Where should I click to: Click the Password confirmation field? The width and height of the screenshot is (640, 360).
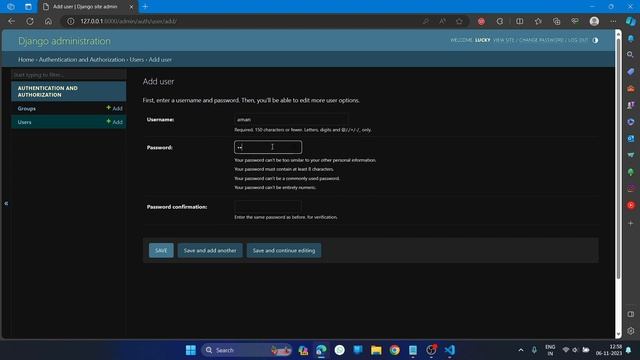click(268, 206)
